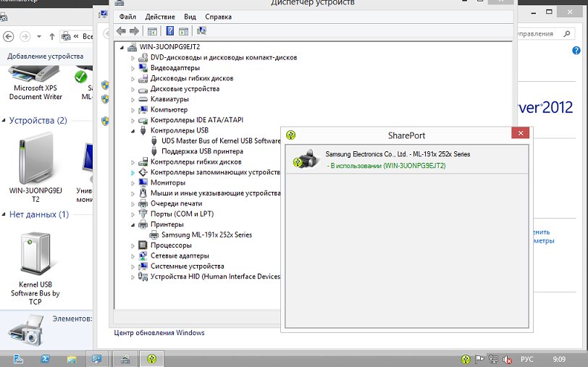
Task: Click the 9:09 clock in taskbar
Action: [x=559, y=360]
